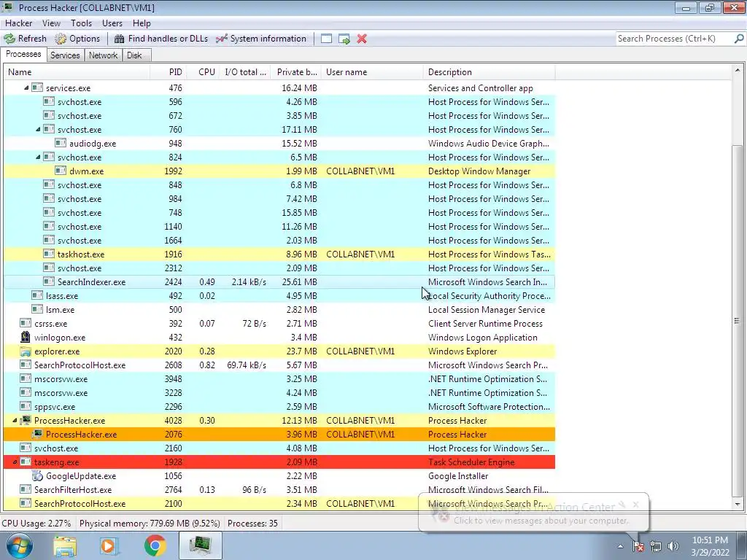Open the Hacker menu
Screen dimensions: 747x560
click(18, 23)
